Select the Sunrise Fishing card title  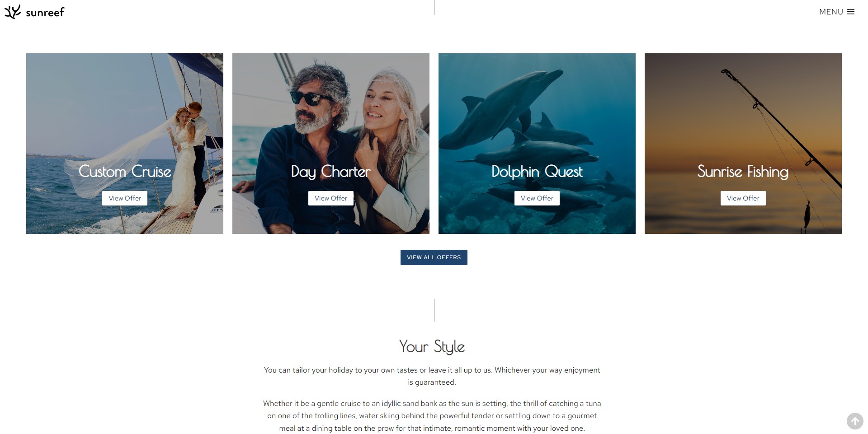pyautogui.click(x=743, y=172)
